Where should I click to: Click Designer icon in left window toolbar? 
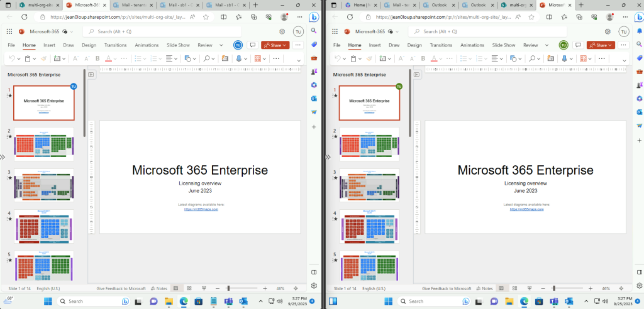(225, 58)
